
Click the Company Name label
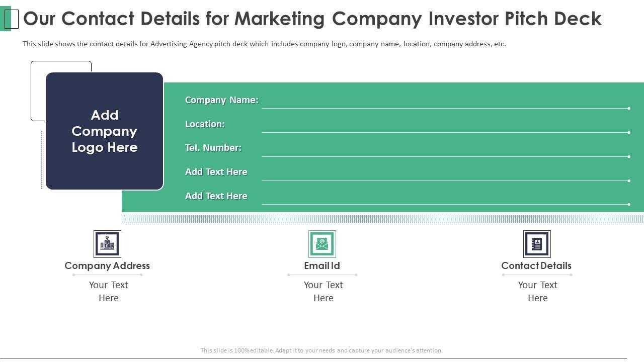point(221,100)
